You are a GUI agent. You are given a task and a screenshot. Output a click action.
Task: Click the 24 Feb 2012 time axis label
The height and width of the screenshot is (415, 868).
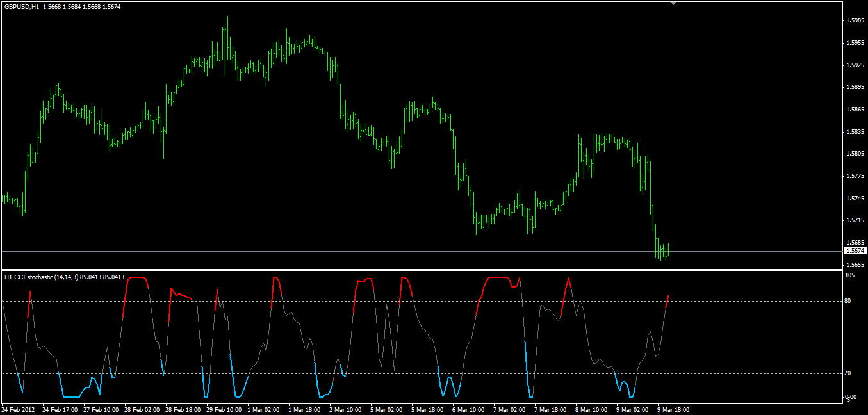coord(19,409)
